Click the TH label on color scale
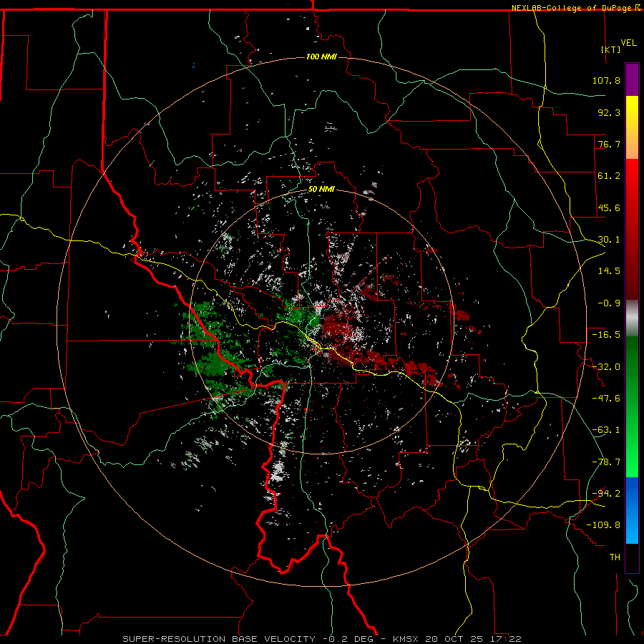The image size is (644, 644). [615, 557]
